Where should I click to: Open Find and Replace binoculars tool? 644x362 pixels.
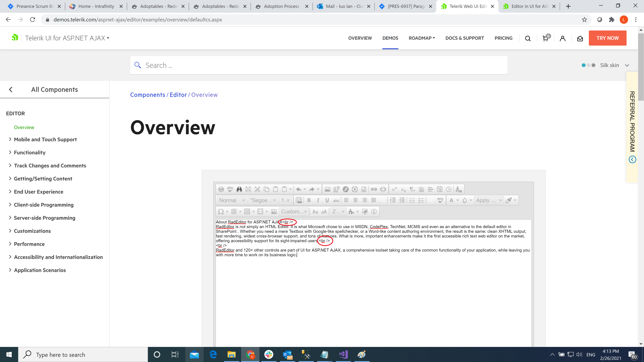pos(239,189)
